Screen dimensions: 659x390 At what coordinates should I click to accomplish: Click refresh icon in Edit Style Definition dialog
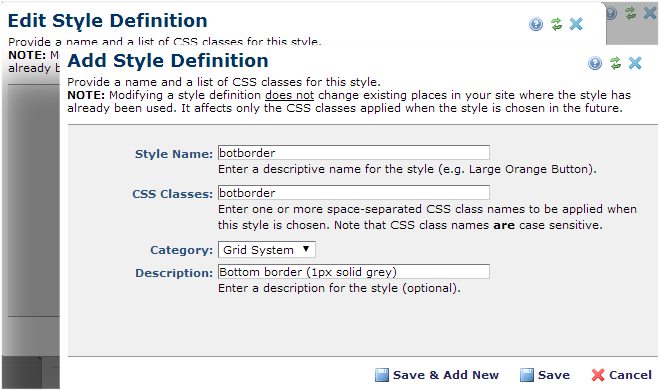coord(556,24)
